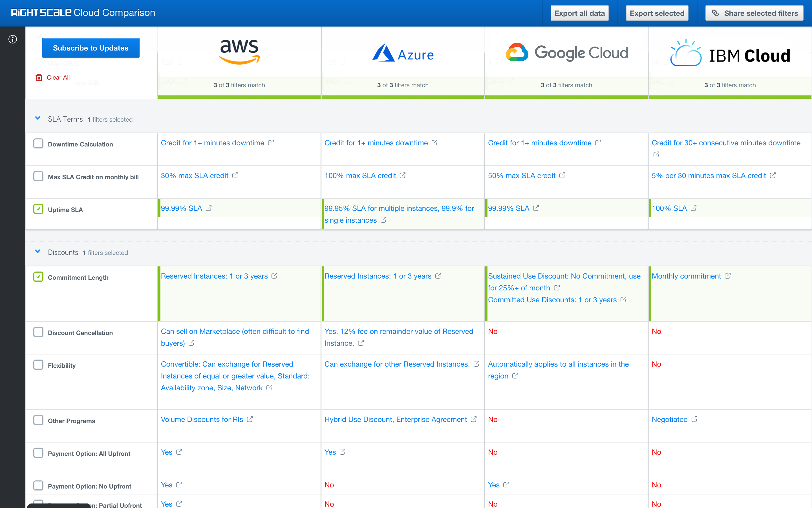This screenshot has height=508, width=812.
Task: Click the Google Cloud logo column header
Action: pyautogui.click(x=566, y=52)
